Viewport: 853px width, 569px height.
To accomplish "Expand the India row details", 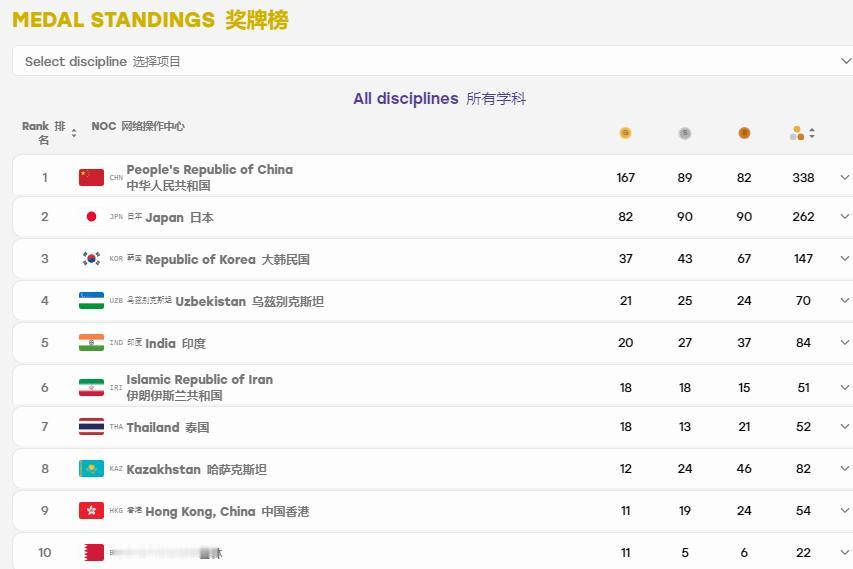I will coord(845,342).
